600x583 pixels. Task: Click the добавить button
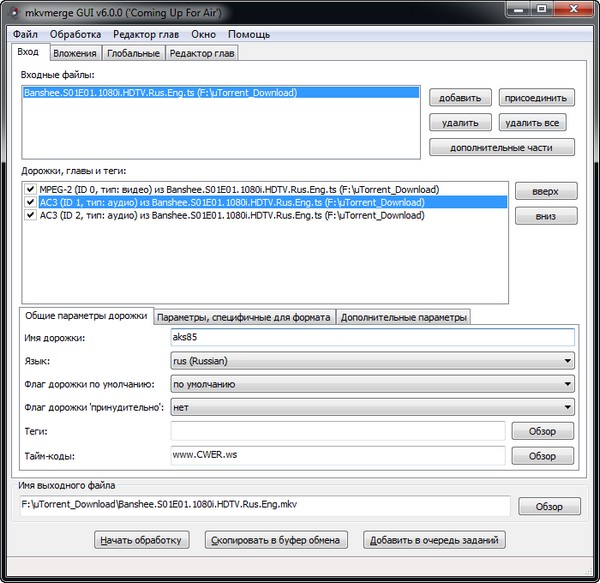pyautogui.click(x=461, y=98)
